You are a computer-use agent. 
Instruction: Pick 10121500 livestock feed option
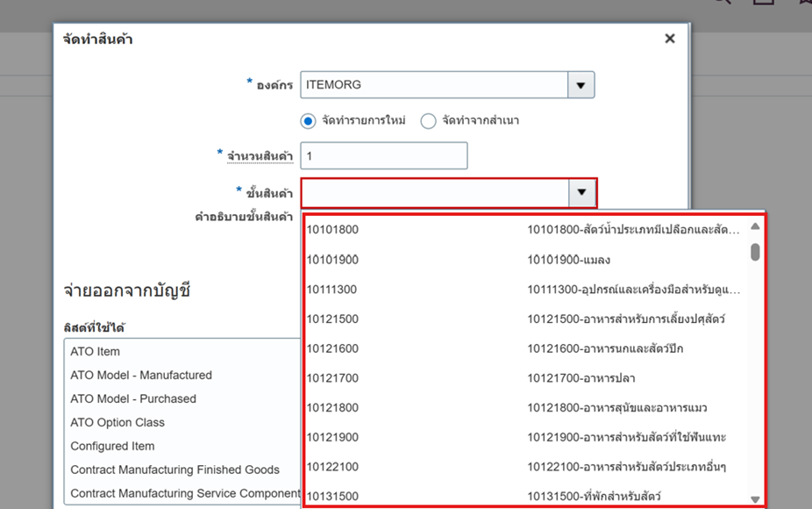(526, 319)
